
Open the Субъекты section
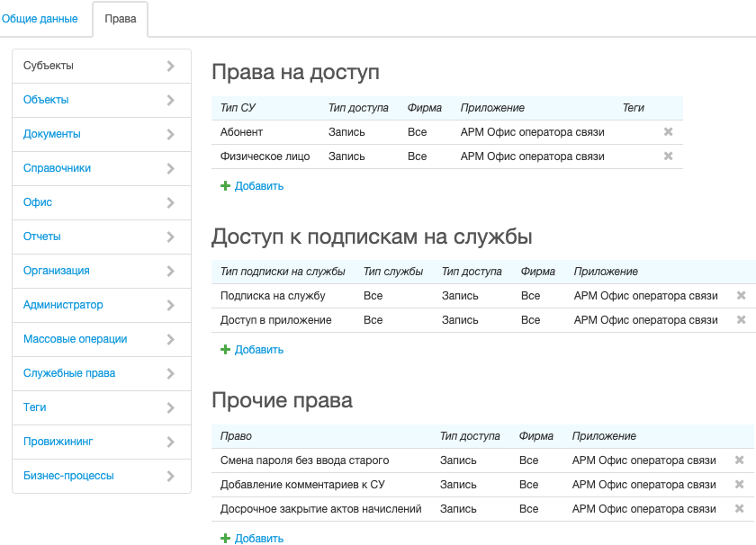tap(102, 66)
